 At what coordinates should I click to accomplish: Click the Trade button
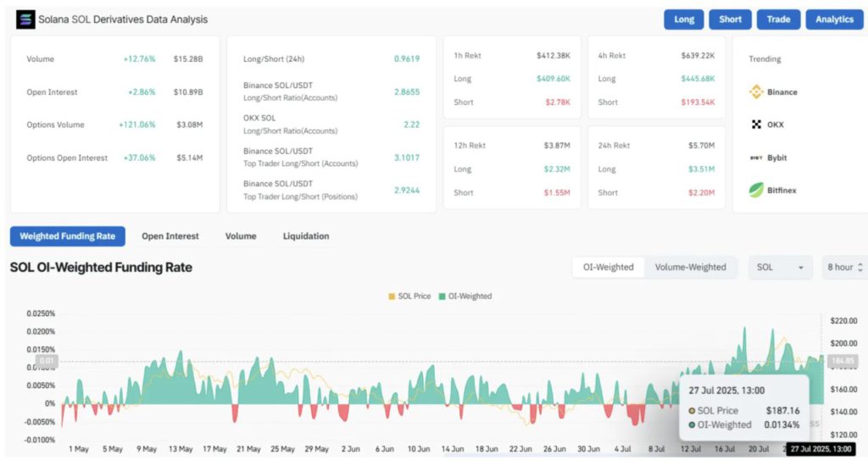[x=778, y=19]
